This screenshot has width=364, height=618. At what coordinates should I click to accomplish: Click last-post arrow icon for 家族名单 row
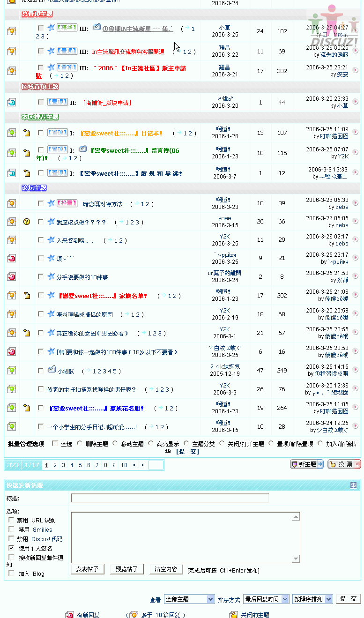356,295
